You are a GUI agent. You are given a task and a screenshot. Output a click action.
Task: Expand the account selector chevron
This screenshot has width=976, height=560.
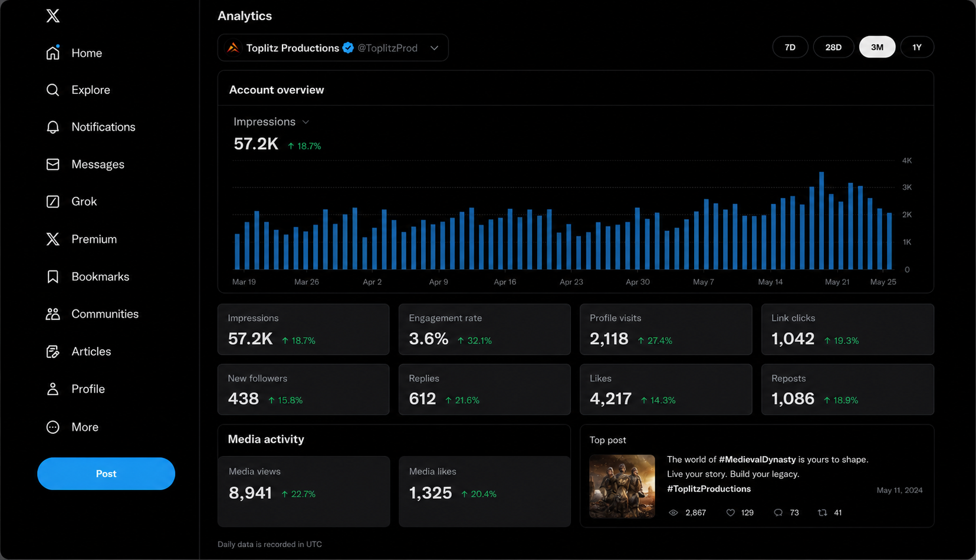click(x=435, y=48)
